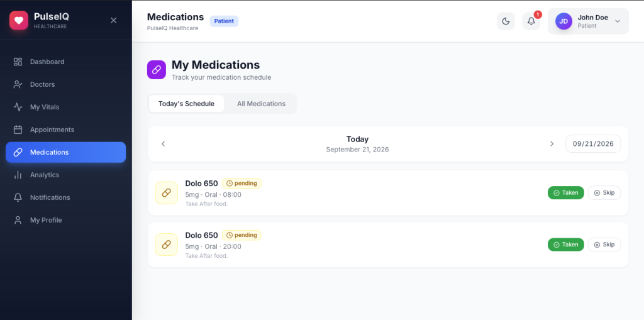Navigate to Appointments section
644x320 pixels.
[65, 130]
